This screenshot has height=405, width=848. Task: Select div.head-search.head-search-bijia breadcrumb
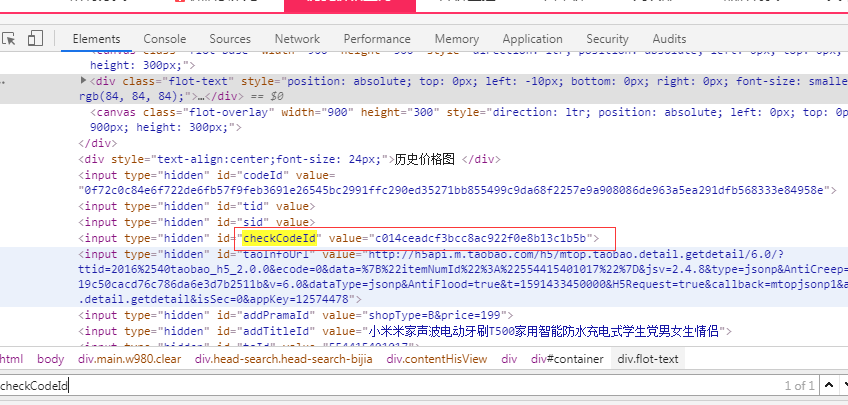point(283,359)
